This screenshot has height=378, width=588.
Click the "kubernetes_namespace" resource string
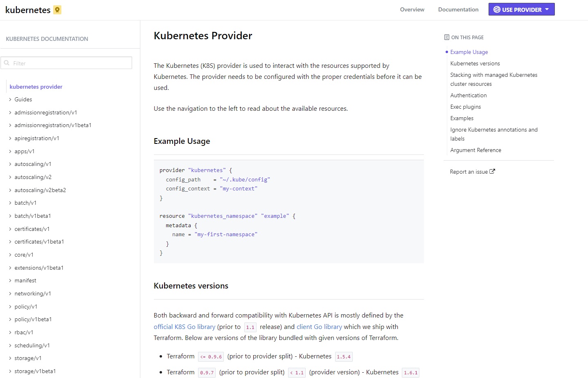pyautogui.click(x=223, y=216)
